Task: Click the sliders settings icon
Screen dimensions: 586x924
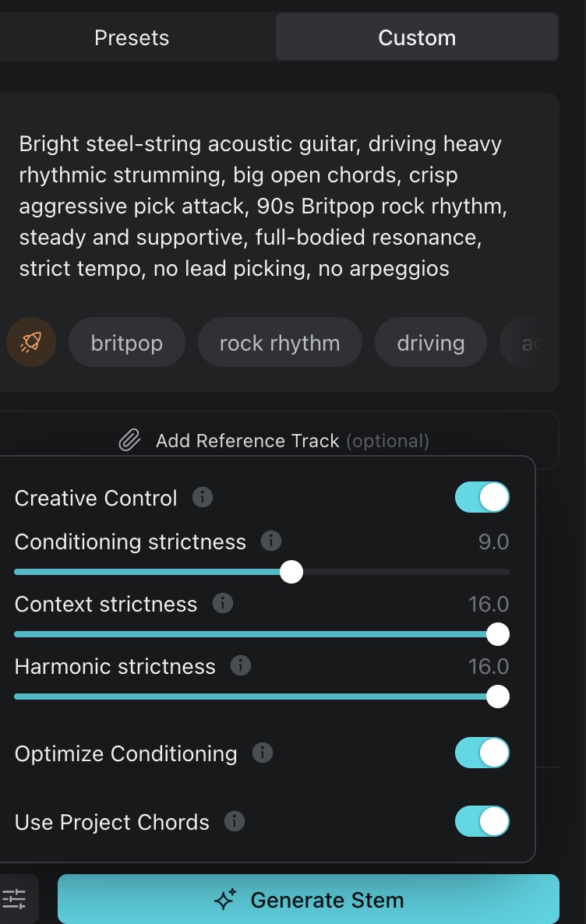Action: [14, 900]
